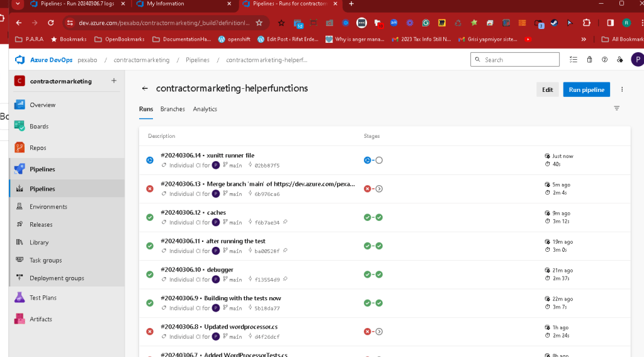
Task: Click the pin icon next to ba00528f
Action: (x=285, y=250)
